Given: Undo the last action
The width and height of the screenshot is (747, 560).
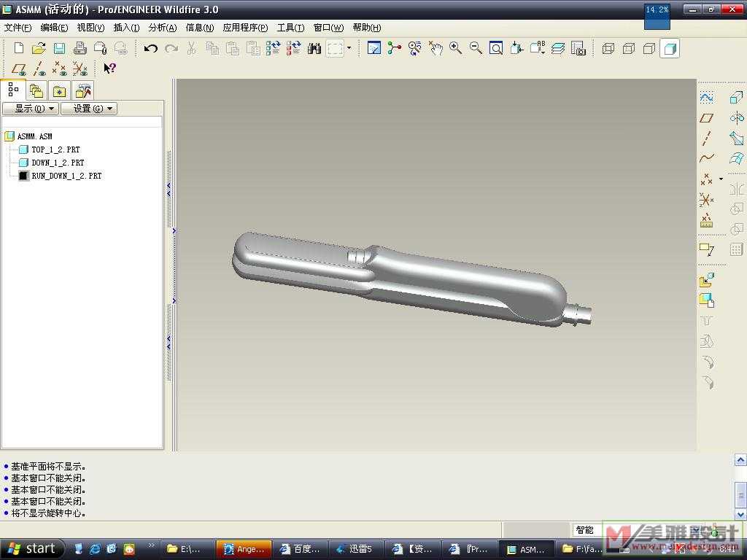Looking at the screenshot, I should click(x=150, y=48).
